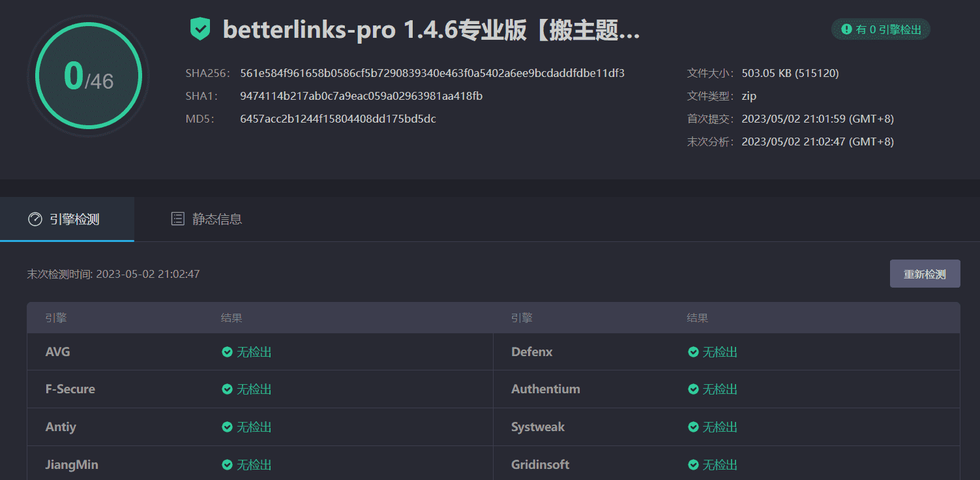Click the 末次分析 timestamp in the file info

click(x=818, y=142)
